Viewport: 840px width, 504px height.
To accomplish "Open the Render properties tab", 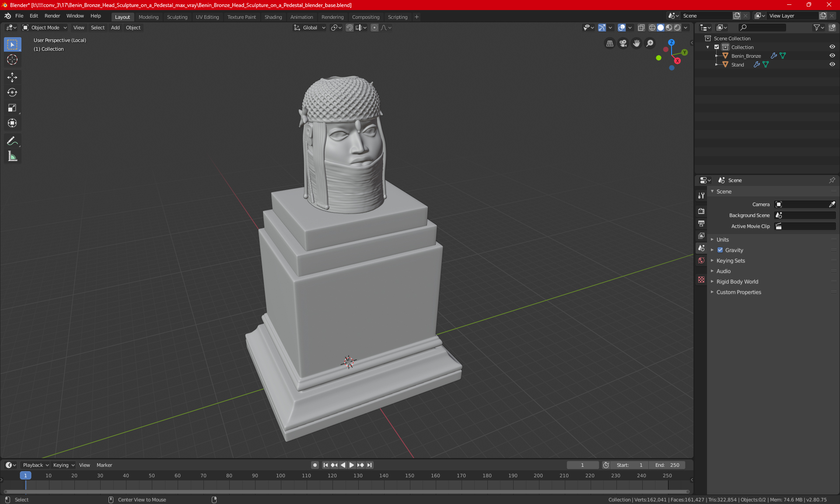I will [701, 211].
